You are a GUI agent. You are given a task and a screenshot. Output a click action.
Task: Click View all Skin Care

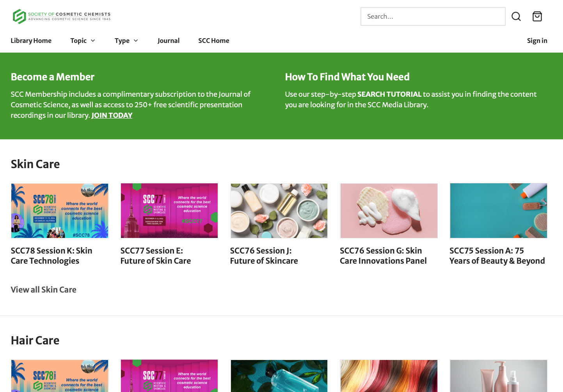44,290
